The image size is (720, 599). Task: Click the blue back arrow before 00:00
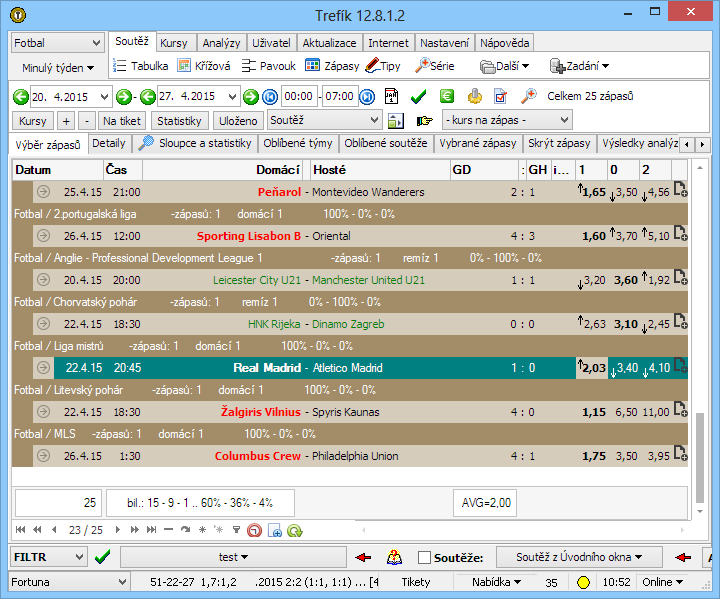tap(270, 97)
